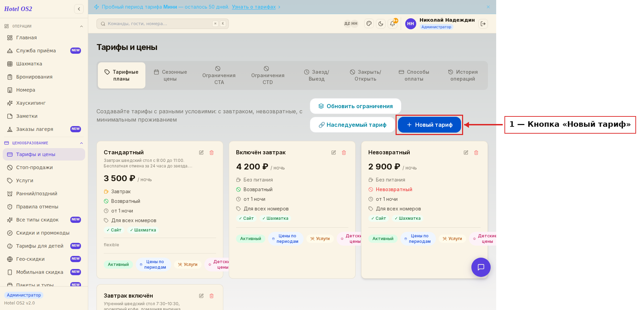The width and height of the screenshot is (644, 310).
Task: Click Цены по периодам on Стандартный card
Action: pyautogui.click(x=153, y=265)
